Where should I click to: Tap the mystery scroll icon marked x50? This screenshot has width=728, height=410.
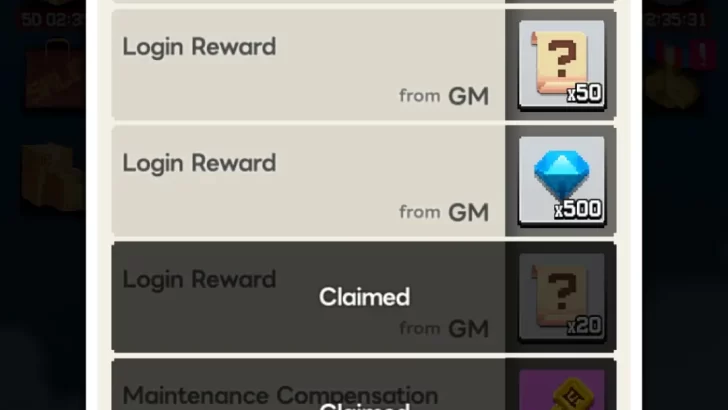pyautogui.click(x=561, y=64)
